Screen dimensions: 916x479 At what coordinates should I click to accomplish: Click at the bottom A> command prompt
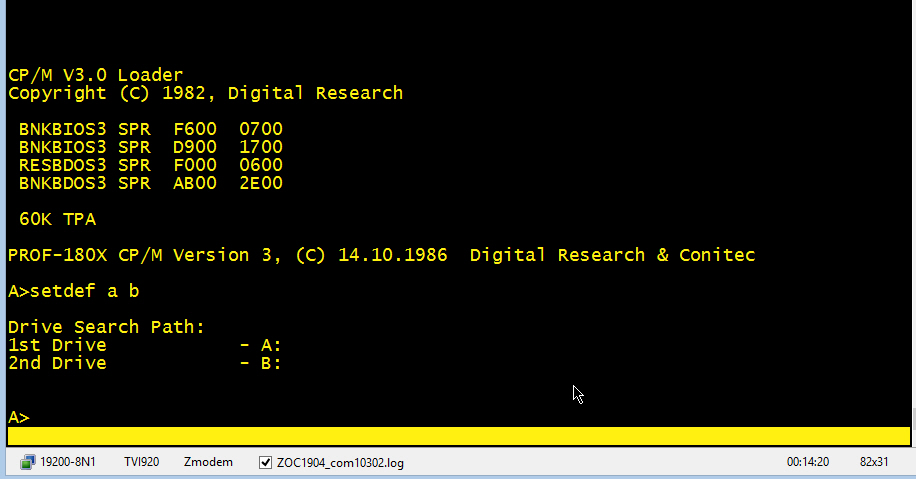coord(19,417)
